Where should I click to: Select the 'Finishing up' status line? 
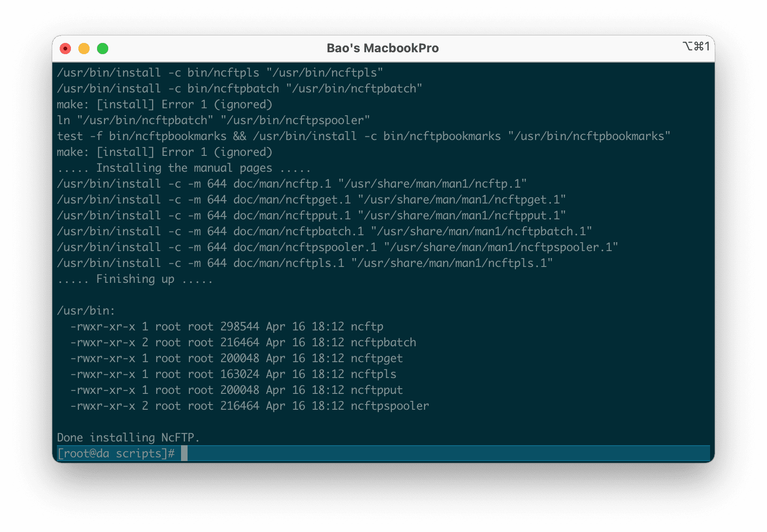point(135,279)
